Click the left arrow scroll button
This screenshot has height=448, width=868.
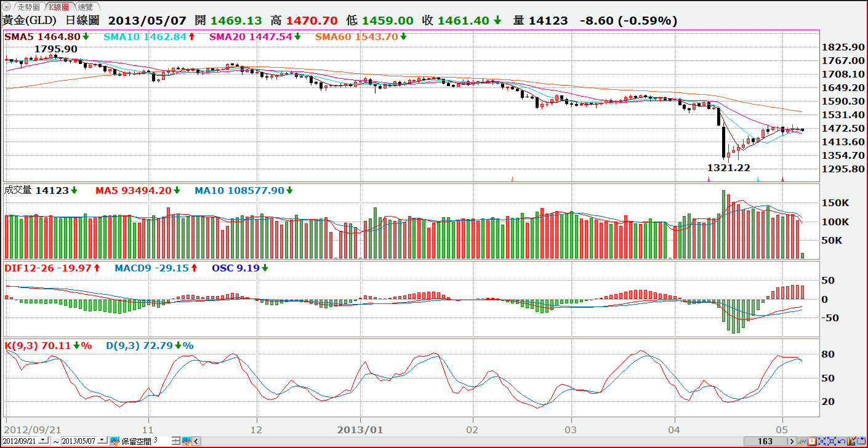tap(197, 441)
